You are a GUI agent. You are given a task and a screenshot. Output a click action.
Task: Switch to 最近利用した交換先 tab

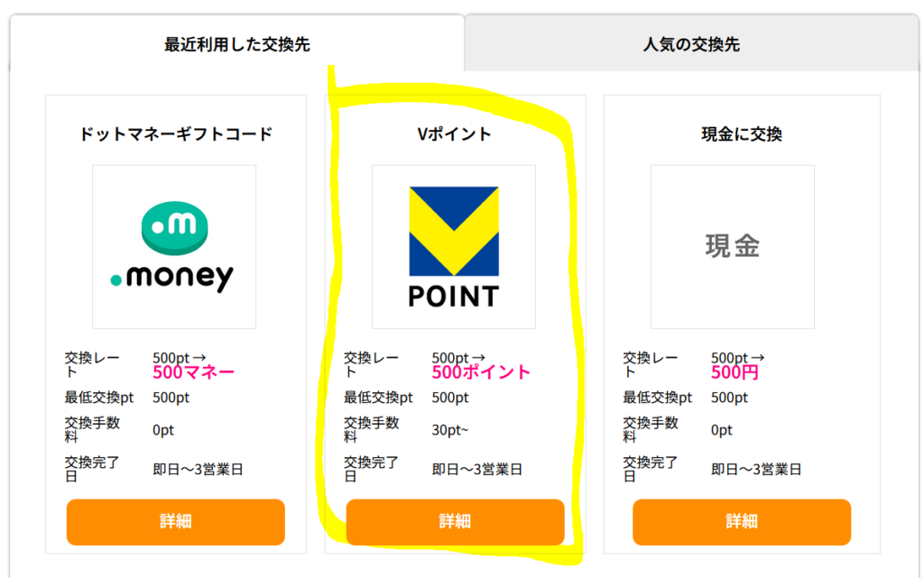237,44
